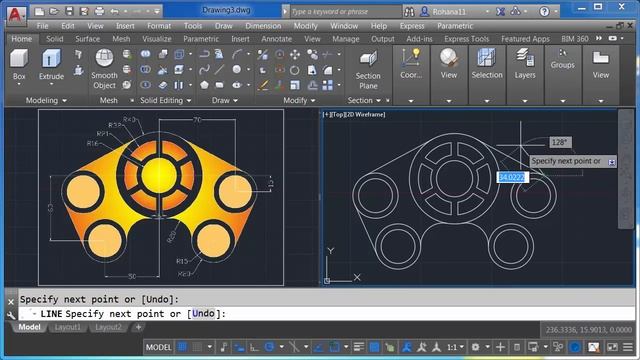
Task: Select the Move tool in Modify panel
Action: coord(295,54)
